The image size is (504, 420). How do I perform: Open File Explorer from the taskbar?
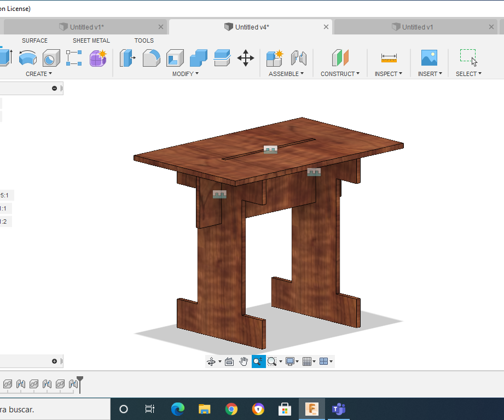[205, 409]
